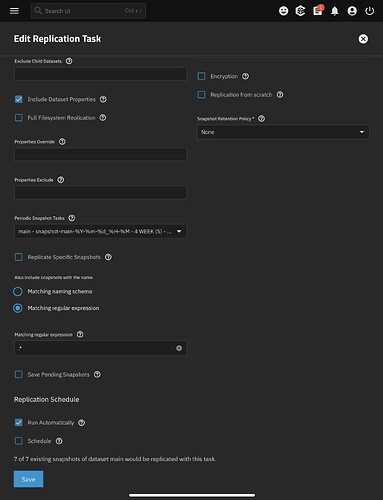Screen dimensions: 383x500
Task: Click the feedback smiley icon
Action: click(283, 11)
